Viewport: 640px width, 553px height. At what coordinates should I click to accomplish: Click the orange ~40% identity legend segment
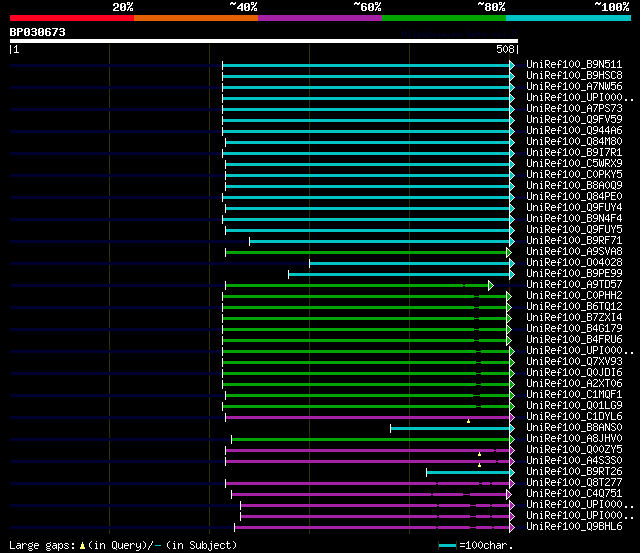tap(196, 18)
